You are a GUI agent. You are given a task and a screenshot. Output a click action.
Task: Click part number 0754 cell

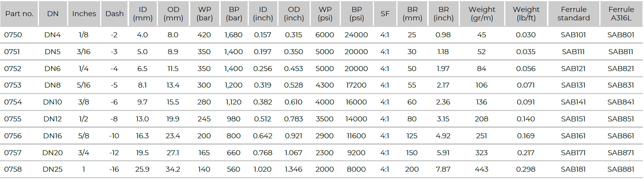(x=13, y=102)
